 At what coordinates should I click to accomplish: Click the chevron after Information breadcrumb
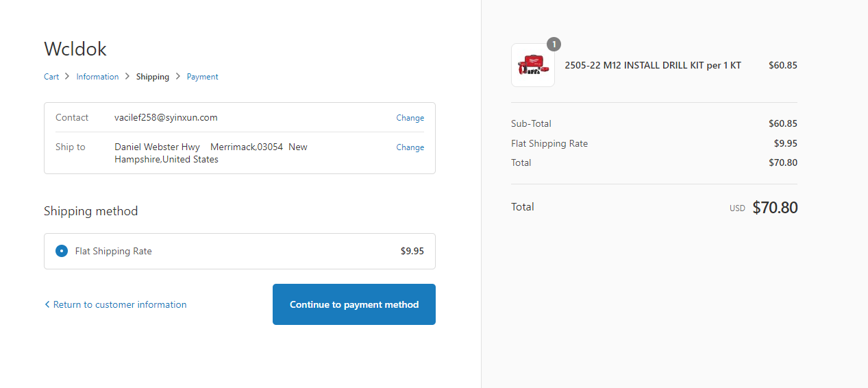click(127, 77)
